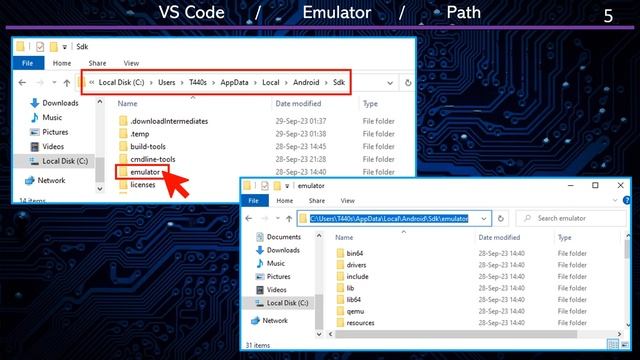The height and width of the screenshot is (360, 640).
Task: Switch emulator window to details view icon
Action: point(613,344)
